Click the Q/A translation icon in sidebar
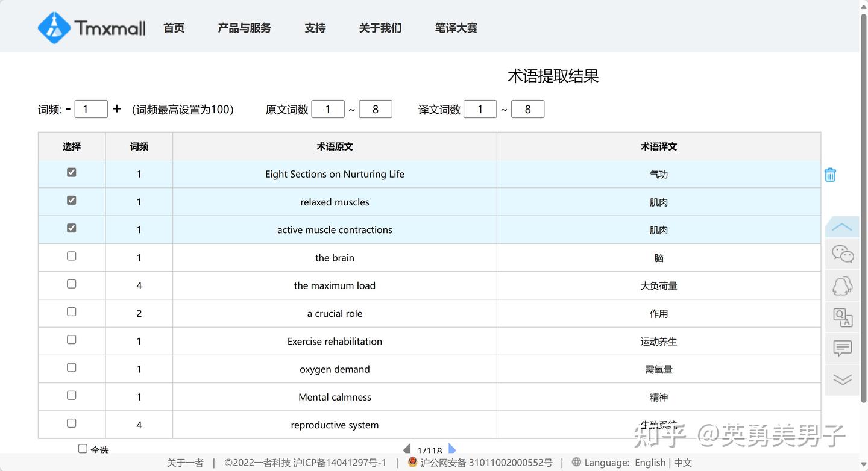 (841, 317)
